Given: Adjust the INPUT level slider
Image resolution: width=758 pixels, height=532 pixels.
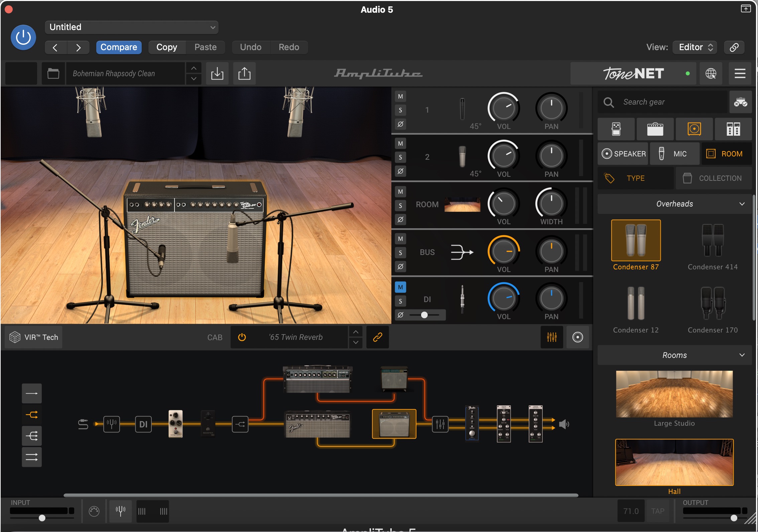Looking at the screenshot, I should click(42, 518).
